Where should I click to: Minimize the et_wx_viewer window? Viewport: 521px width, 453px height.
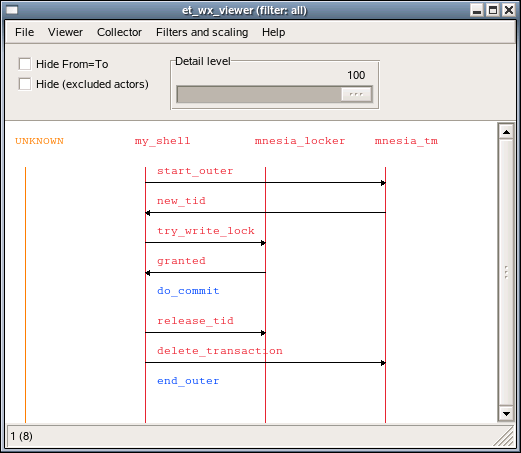[x=477, y=10]
